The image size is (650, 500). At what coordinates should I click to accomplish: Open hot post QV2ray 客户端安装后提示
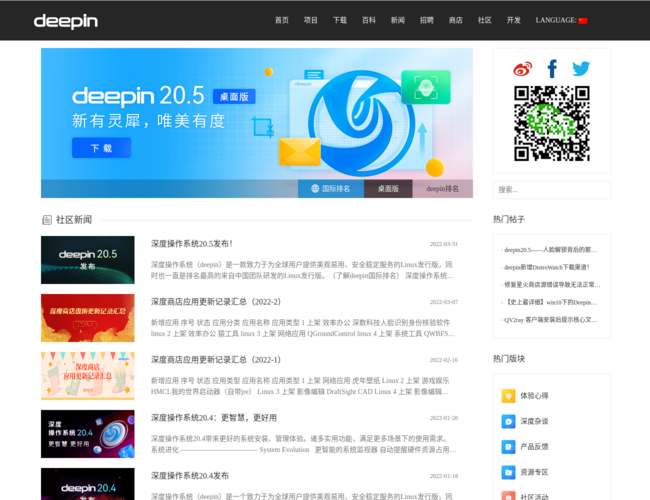(549, 320)
